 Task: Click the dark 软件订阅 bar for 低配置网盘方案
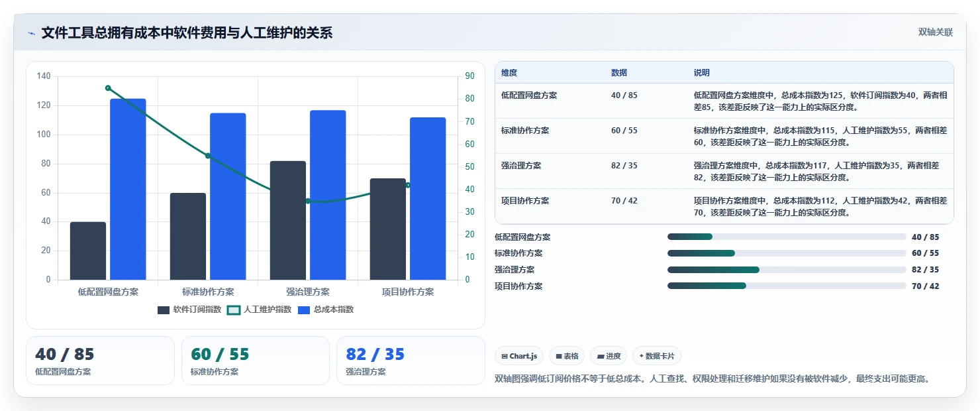tap(88, 251)
